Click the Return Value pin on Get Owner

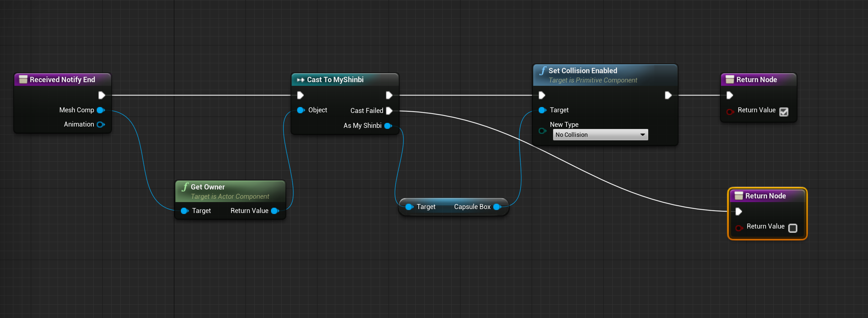[275, 211]
